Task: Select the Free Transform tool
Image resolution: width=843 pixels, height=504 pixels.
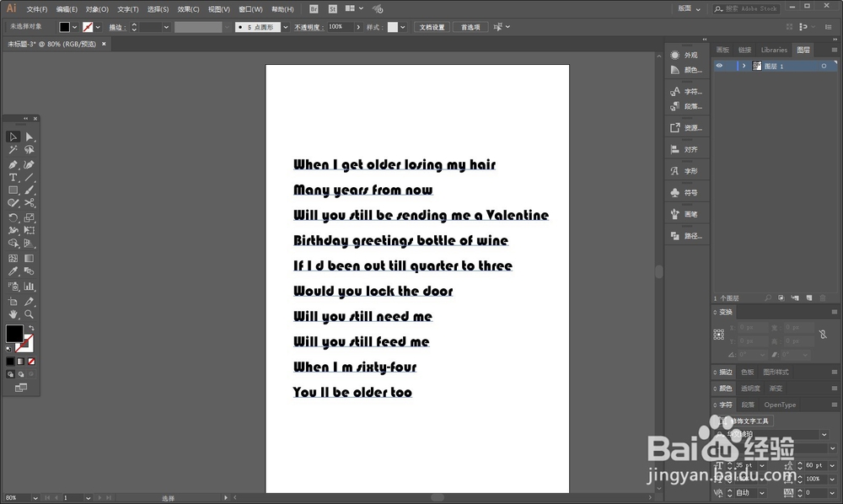Action: (x=29, y=230)
